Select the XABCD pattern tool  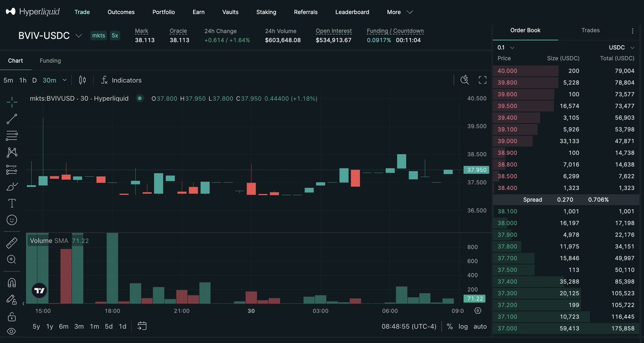pyautogui.click(x=12, y=152)
